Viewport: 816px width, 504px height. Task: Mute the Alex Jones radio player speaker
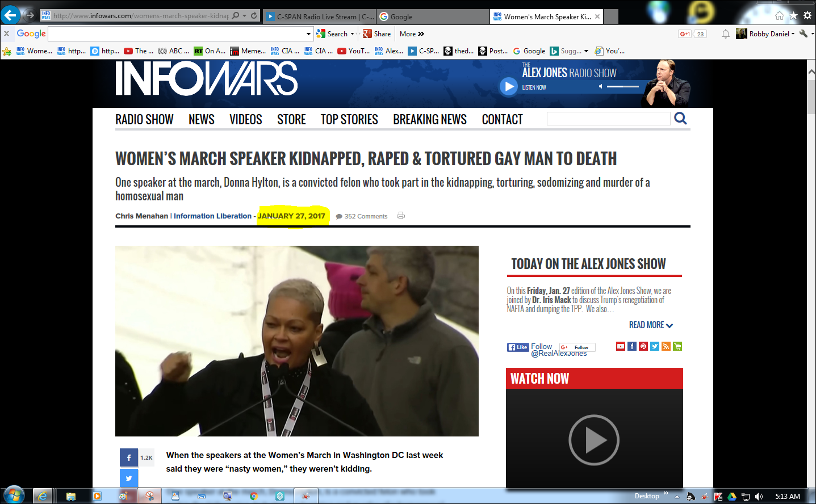click(601, 87)
